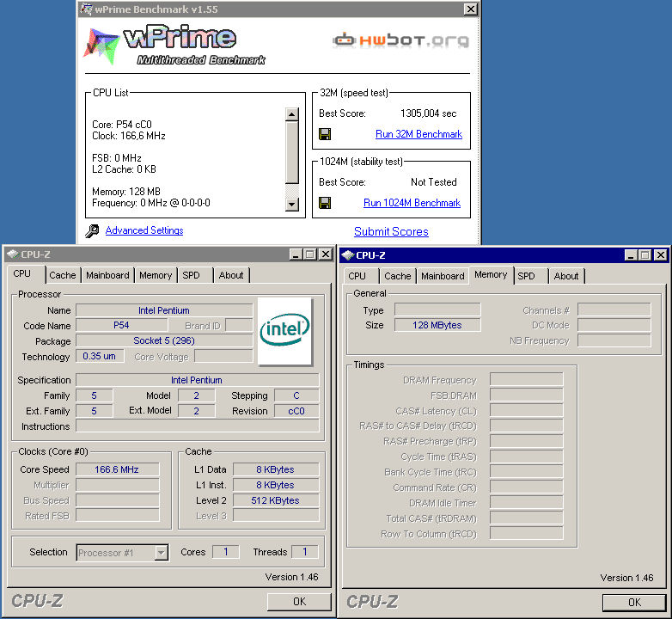The width and height of the screenshot is (672, 619).
Task: Click the CPU List scroll down arrow
Action: (292, 204)
